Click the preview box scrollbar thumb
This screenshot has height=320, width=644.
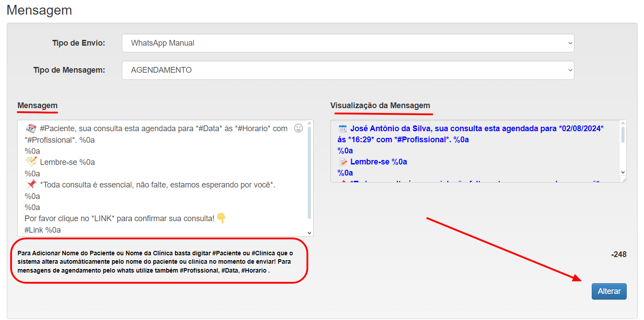tap(623, 135)
